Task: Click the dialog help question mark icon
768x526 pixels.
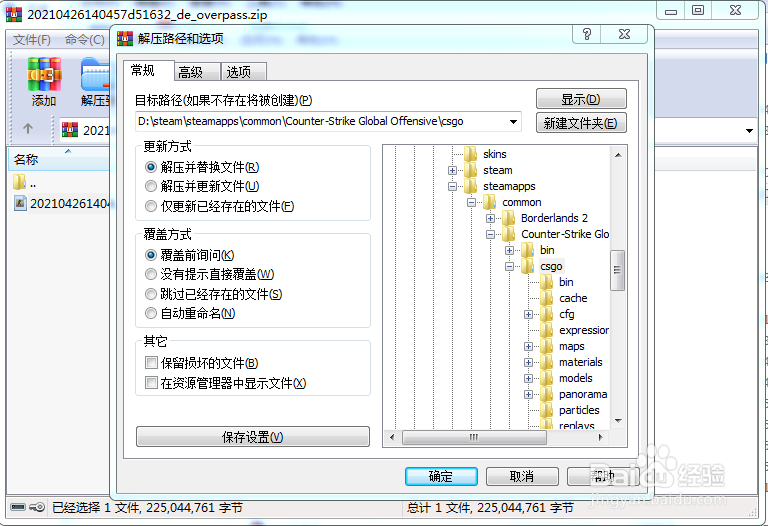Action: tap(587, 34)
